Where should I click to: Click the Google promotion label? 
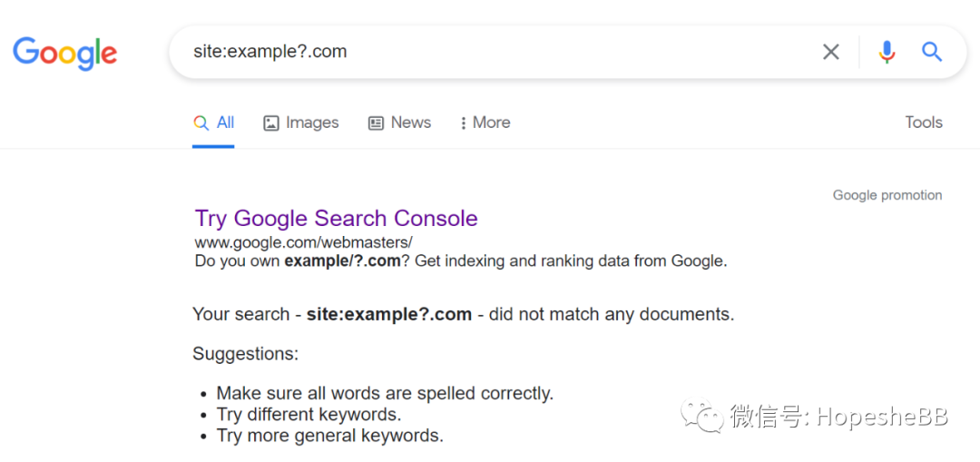pyautogui.click(x=887, y=195)
